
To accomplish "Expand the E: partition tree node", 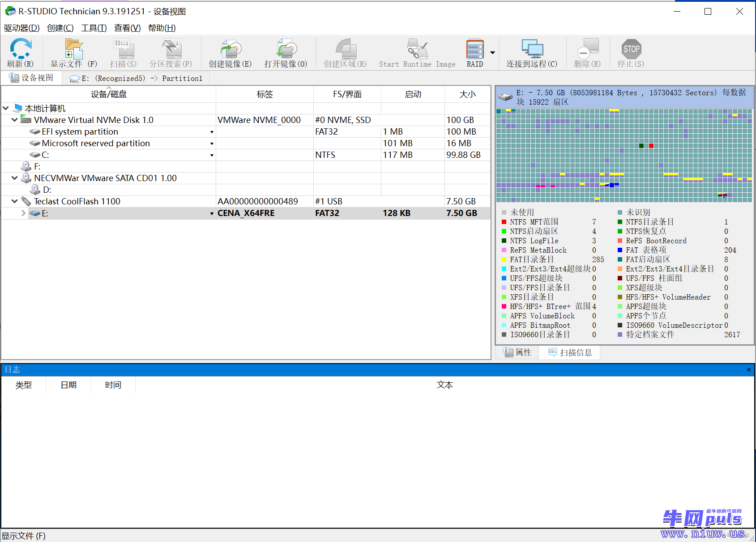I will click(24, 213).
